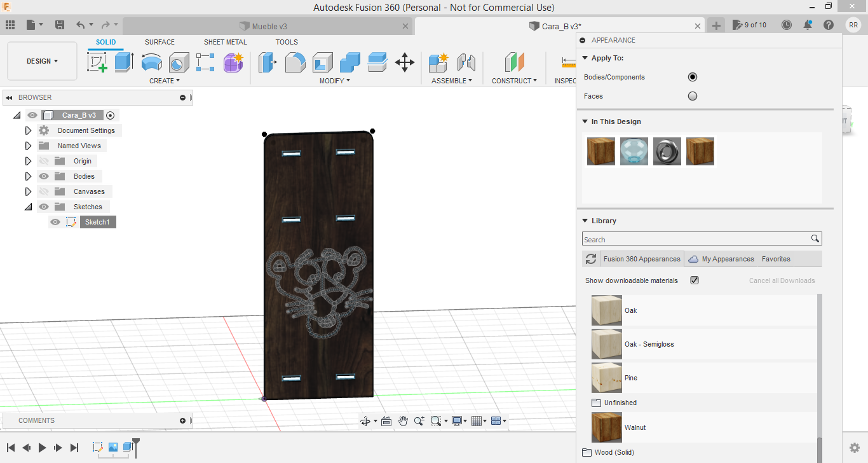Close the Mueble v3 tab
868x463 pixels.
[x=406, y=26]
